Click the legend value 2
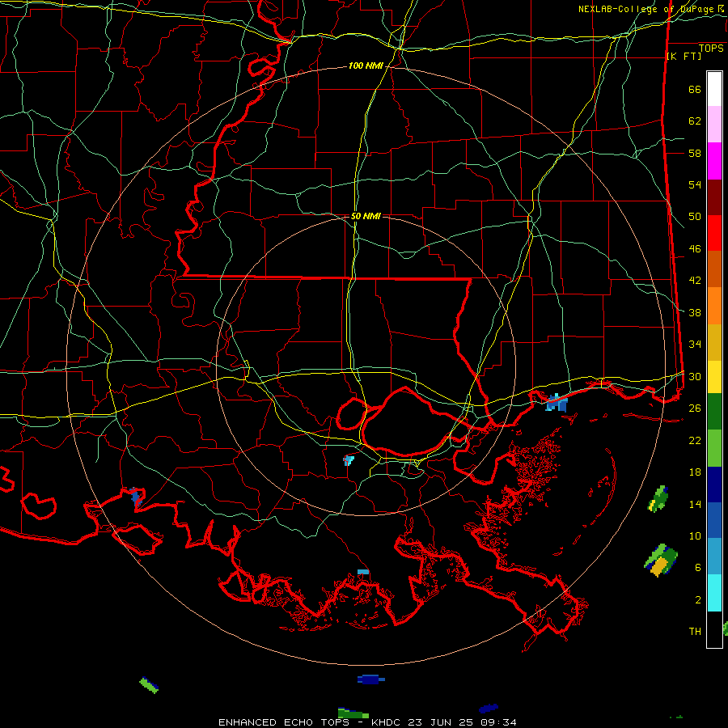Image resolution: width=728 pixels, height=728 pixels. pyautogui.click(x=697, y=600)
